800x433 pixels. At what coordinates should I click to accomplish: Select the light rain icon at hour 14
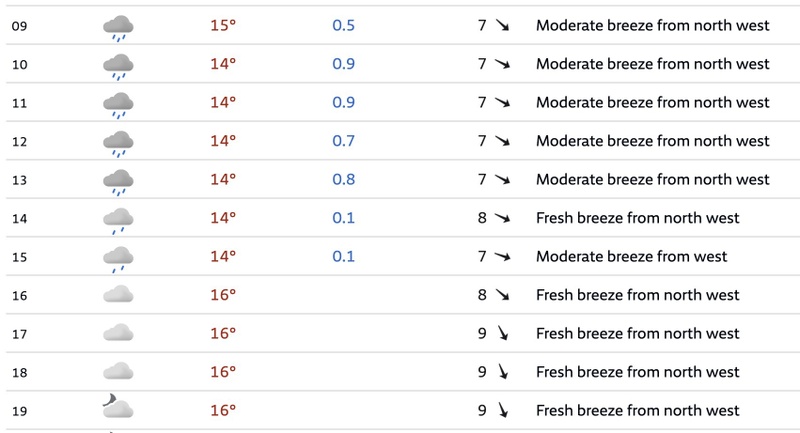(x=118, y=221)
